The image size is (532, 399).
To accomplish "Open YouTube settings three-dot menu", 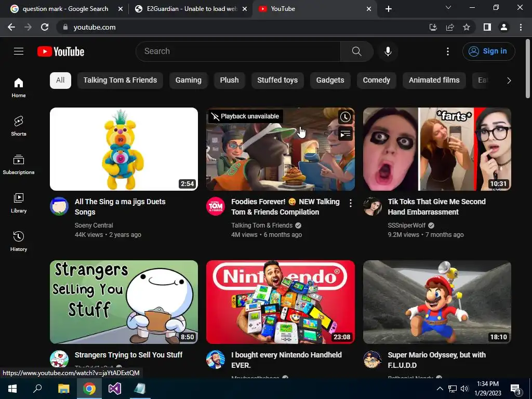I will pos(447,51).
